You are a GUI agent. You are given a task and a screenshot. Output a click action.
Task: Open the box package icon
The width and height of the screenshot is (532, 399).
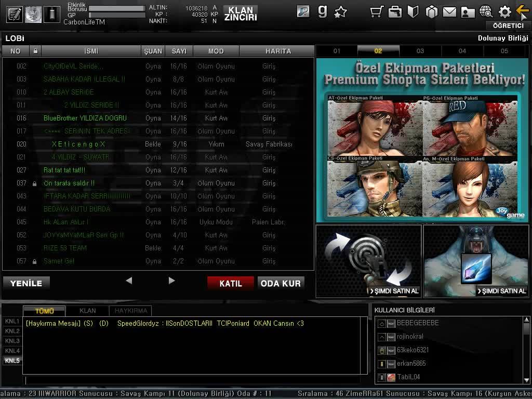point(432,12)
